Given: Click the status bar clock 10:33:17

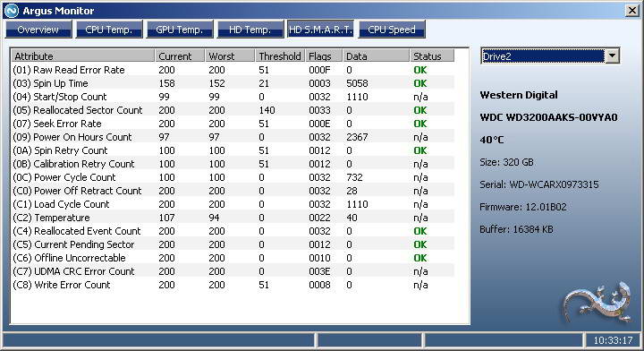Looking at the screenshot, I should point(613,340).
